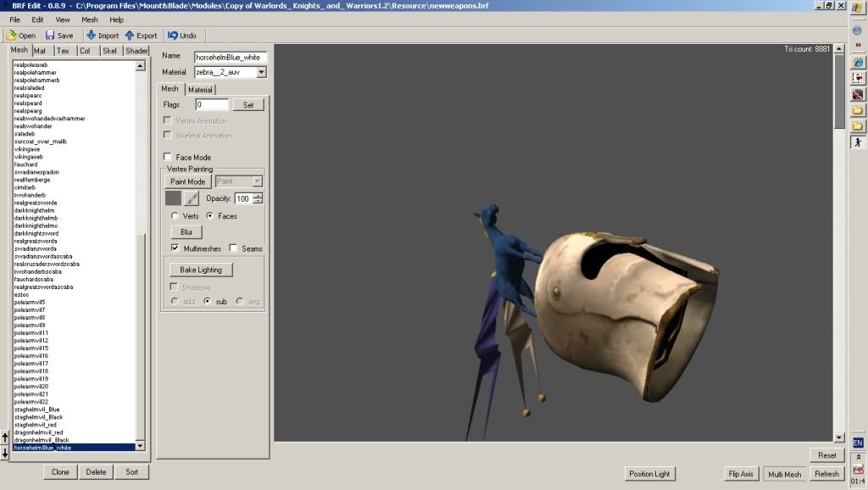Click the Export arrow icon

130,36
